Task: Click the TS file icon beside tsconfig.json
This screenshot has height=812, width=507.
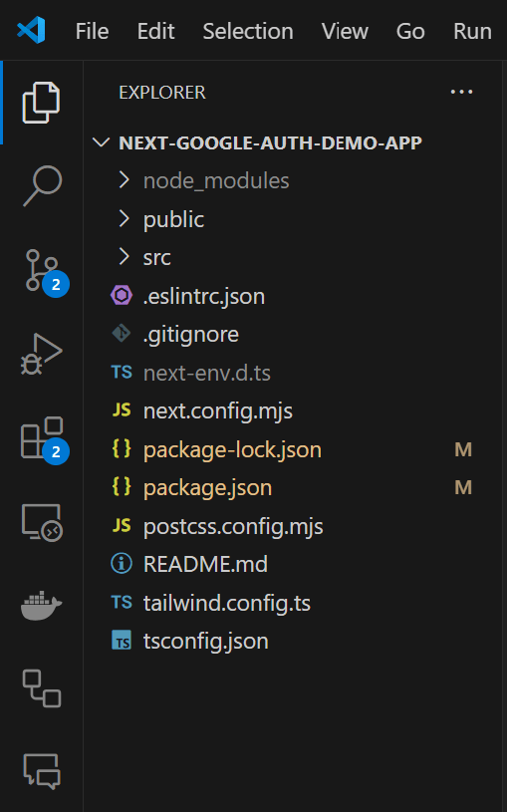Action: 122,640
